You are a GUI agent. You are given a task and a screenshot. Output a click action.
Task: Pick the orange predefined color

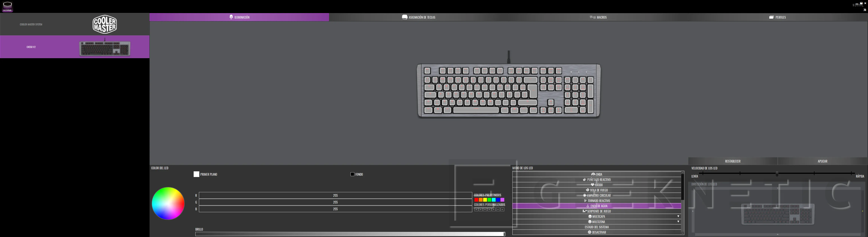(x=481, y=200)
